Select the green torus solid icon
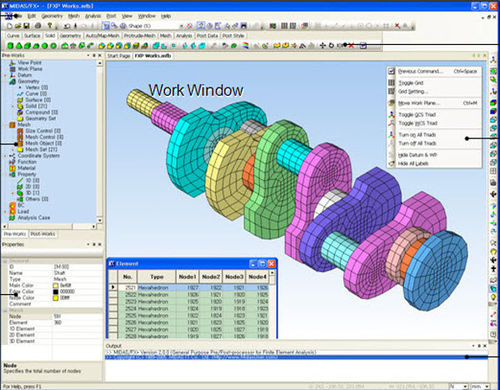 click(x=53, y=46)
